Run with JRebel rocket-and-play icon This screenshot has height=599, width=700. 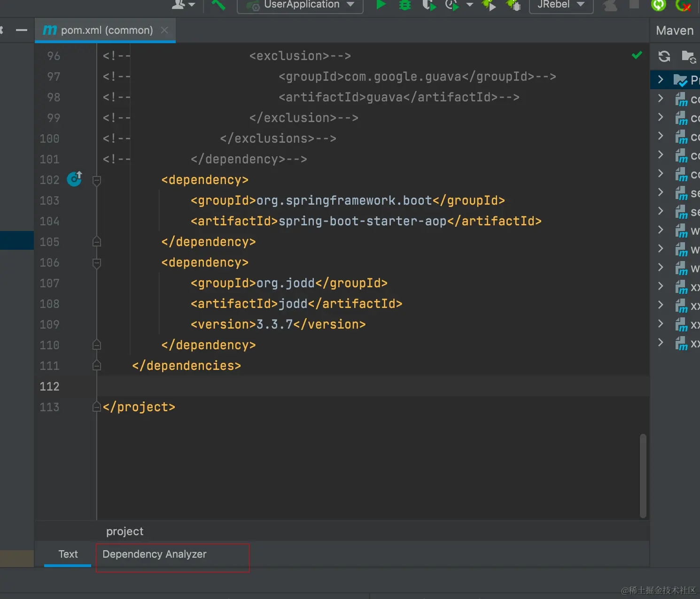[489, 5]
